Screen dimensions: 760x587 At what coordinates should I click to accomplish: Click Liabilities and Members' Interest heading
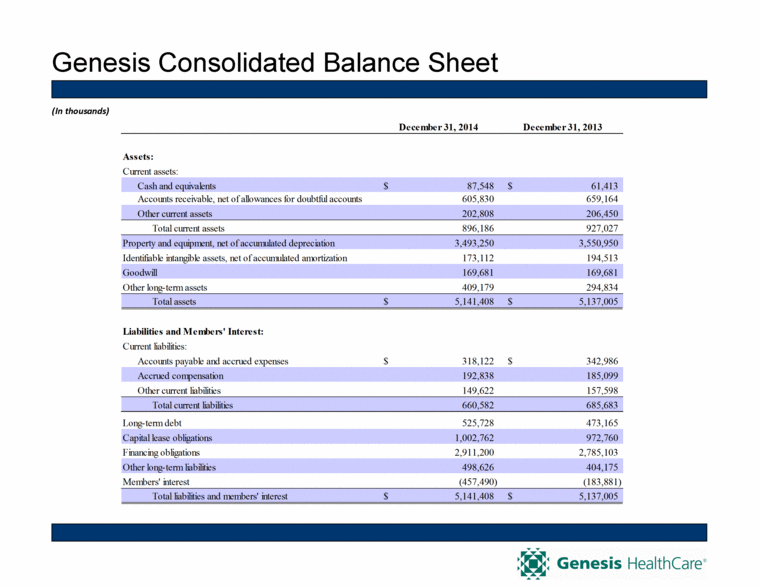192,330
